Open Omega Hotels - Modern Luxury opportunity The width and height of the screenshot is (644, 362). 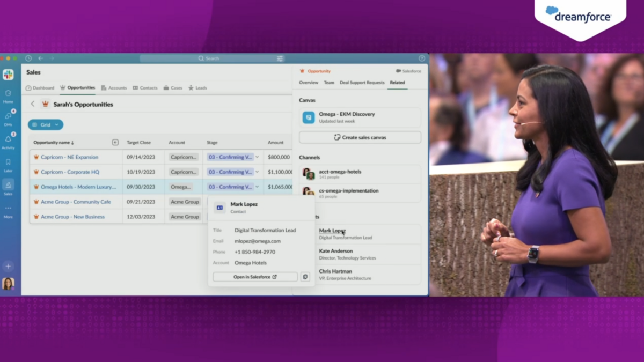(78, 187)
